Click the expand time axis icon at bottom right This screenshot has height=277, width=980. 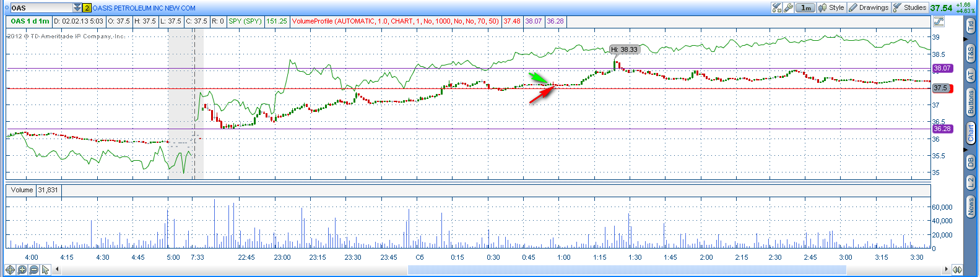(957, 270)
